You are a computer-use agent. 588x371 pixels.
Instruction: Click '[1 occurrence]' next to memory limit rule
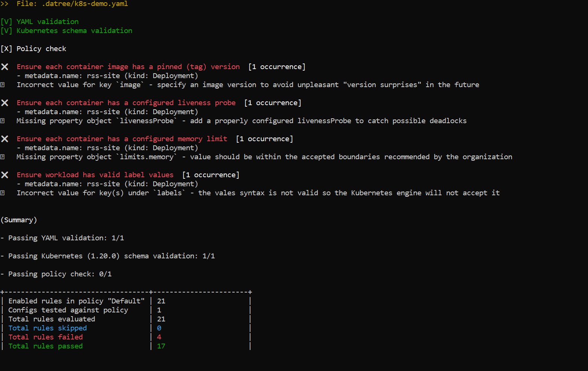pyautogui.click(x=264, y=139)
